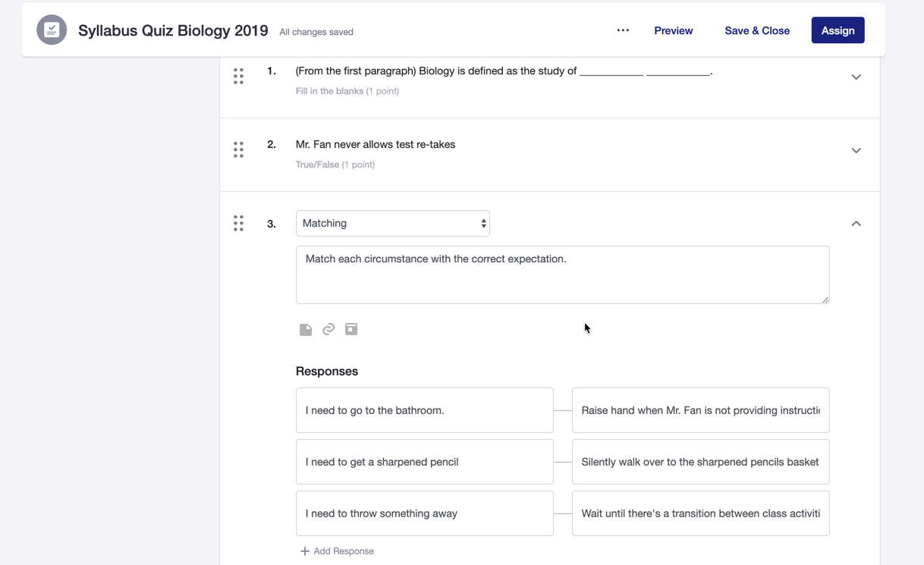Open the three-dots more options menu
924x565 pixels.
point(623,30)
